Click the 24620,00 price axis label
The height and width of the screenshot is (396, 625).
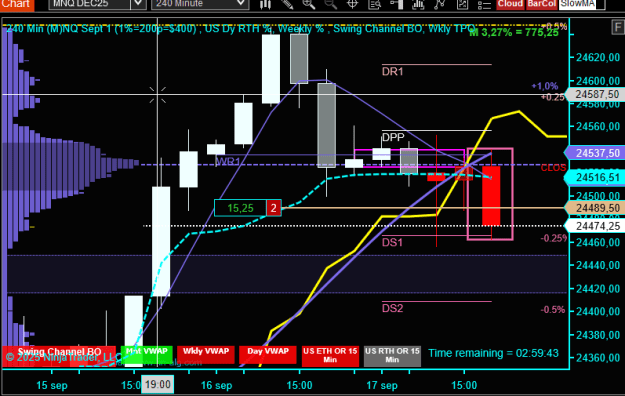point(598,58)
